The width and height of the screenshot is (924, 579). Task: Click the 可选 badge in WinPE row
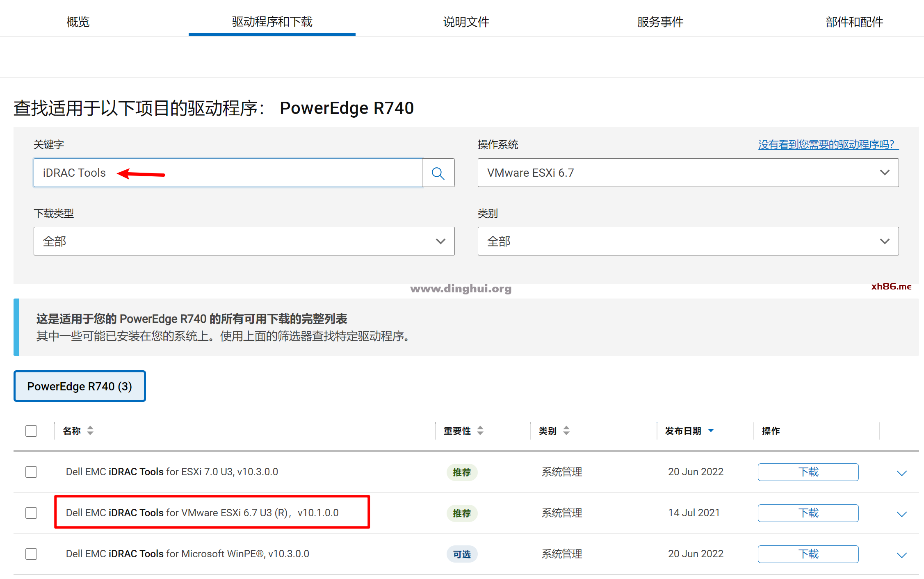462,554
